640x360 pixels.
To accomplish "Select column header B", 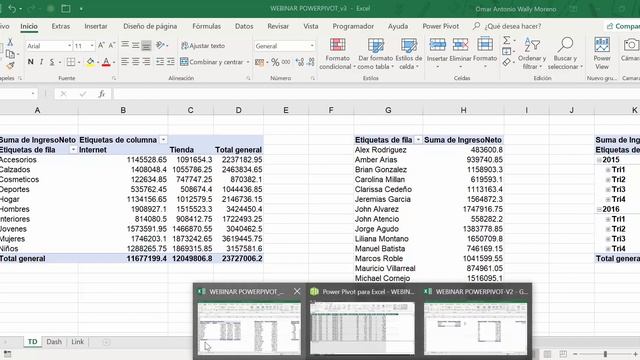I will (123, 110).
